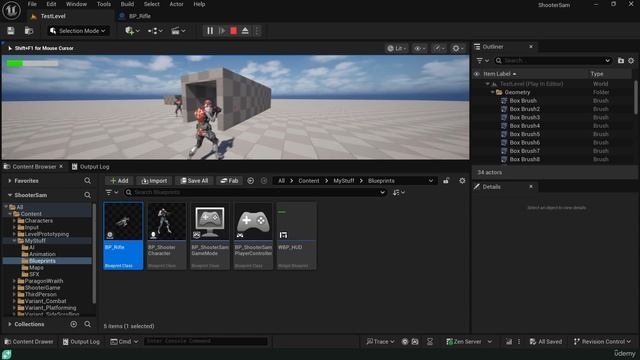Click the Content breadcrumb path segment
This screenshot has height=360, width=640.
pos(309,180)
